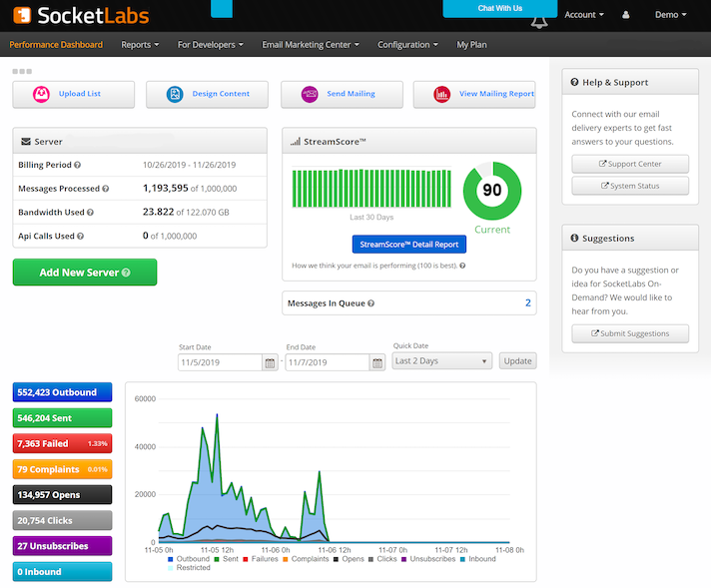Click the View Mailing Report chart icon
This screenshot has width=711, height=588.
click(441, 94)
